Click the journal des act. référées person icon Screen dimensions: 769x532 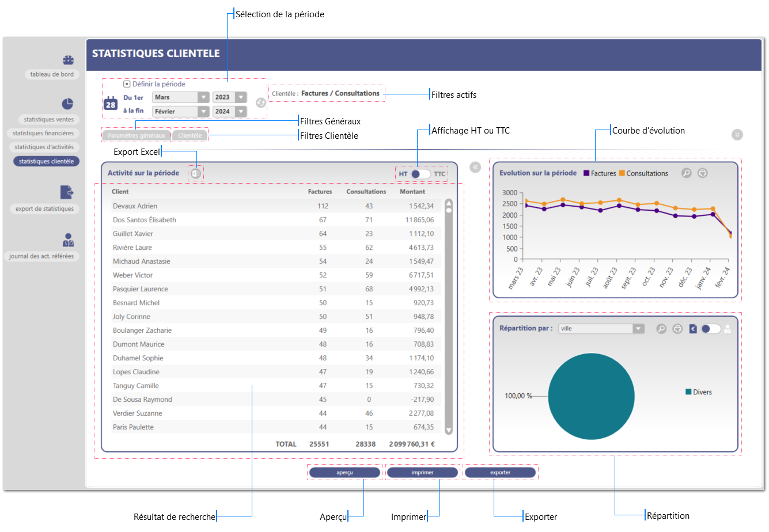pos(68,240)
